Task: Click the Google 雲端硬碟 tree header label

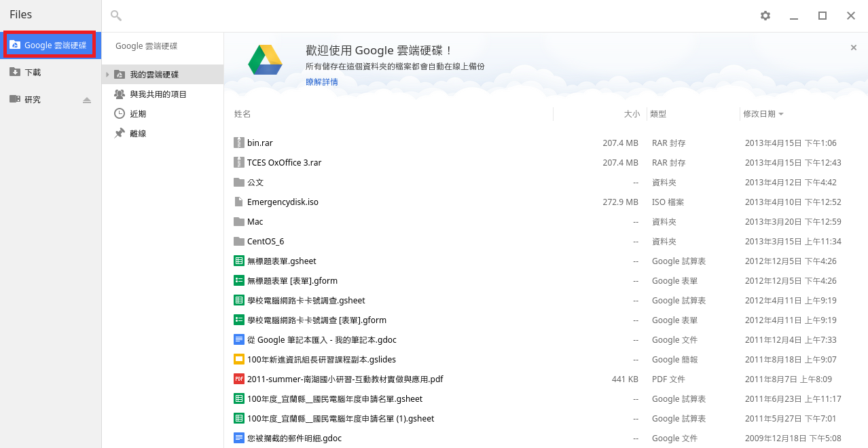Action: [146, 46]
